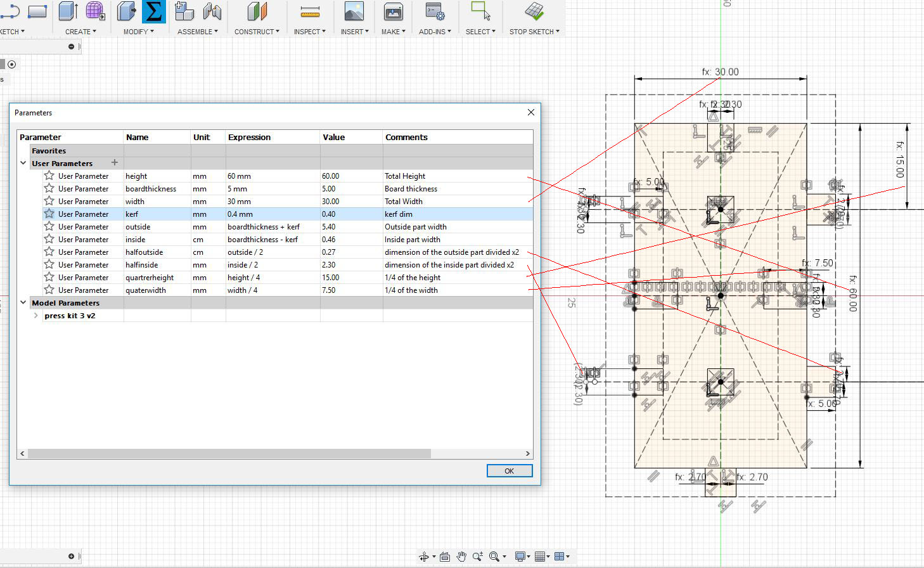Open the CONSTRUCT menu

(257, 31)
